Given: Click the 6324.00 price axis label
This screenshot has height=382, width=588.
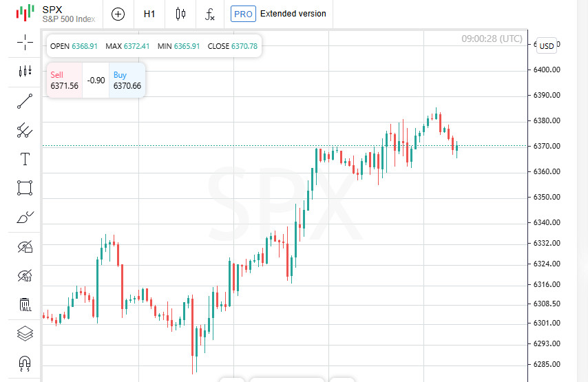Looking at the screenshot, I should (547, 264).
